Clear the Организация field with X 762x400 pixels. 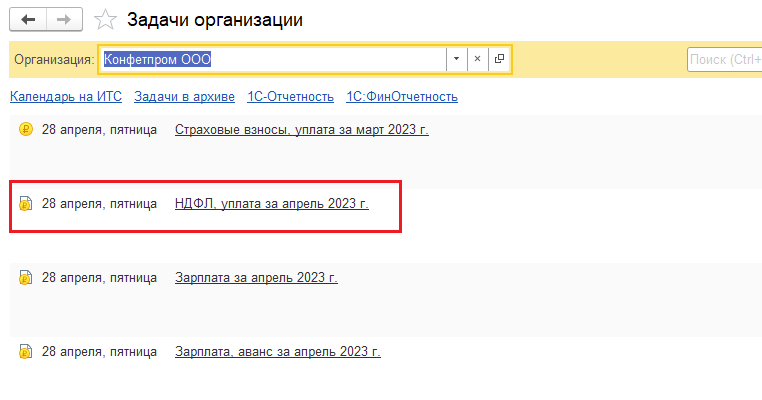[477, 59]
